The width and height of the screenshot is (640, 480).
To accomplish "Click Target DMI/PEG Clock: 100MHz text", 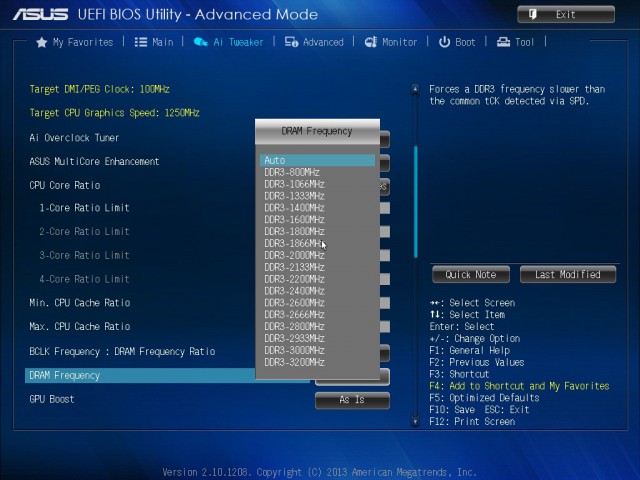I will (99, 89).
